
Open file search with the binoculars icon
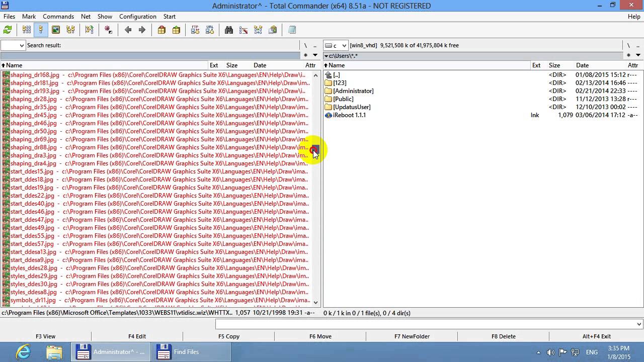pyautogui.click(x=229, y=30)
